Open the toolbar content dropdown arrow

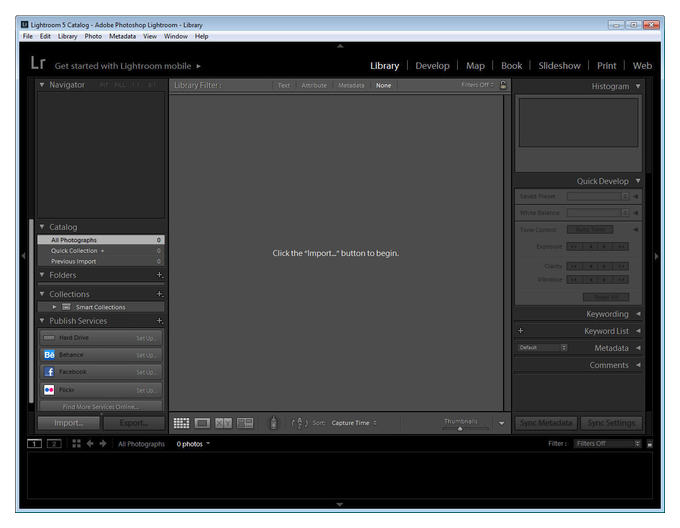(502, 423)
